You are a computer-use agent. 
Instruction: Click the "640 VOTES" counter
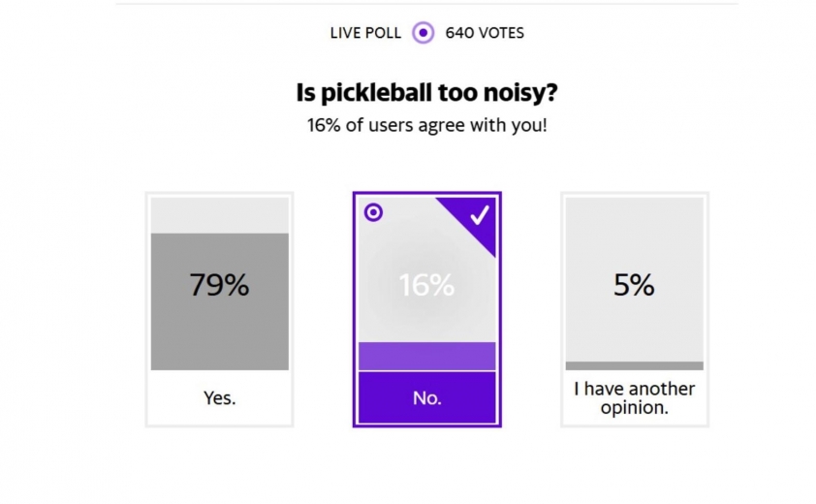(x=485, y=33)
